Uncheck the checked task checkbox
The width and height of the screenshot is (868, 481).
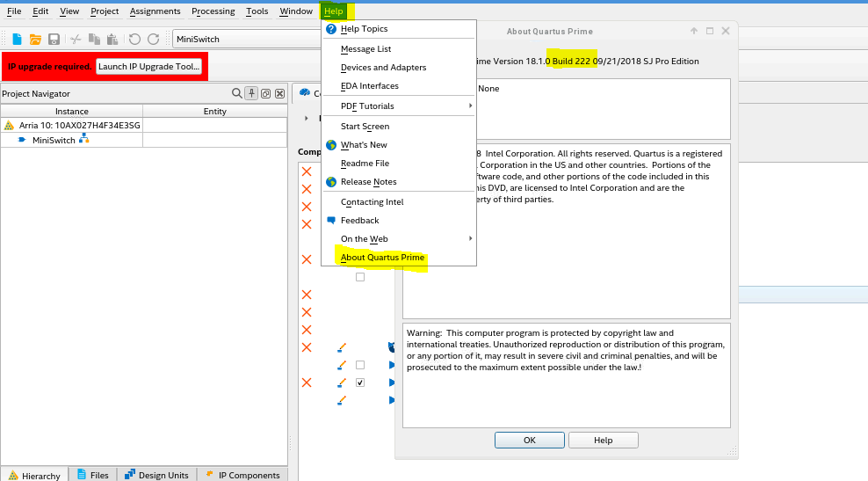(360, 383)
